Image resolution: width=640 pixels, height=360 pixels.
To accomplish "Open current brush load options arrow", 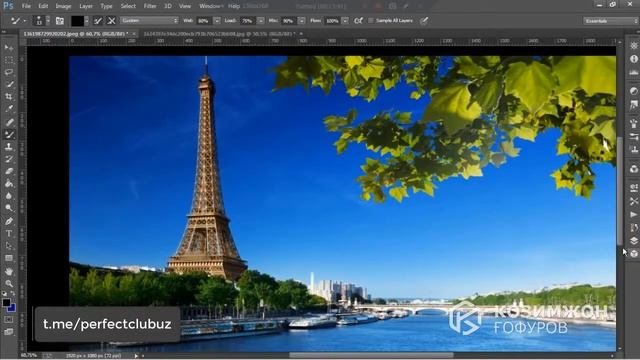I will pos(87,20).
